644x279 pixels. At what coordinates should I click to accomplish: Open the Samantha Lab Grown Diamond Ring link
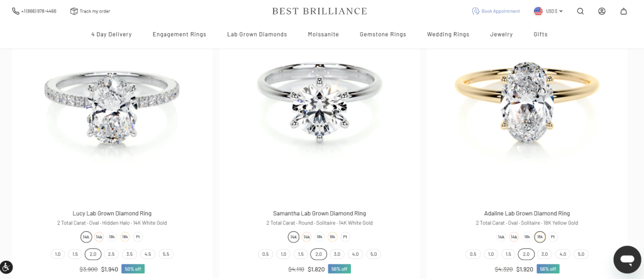point(319,214)
